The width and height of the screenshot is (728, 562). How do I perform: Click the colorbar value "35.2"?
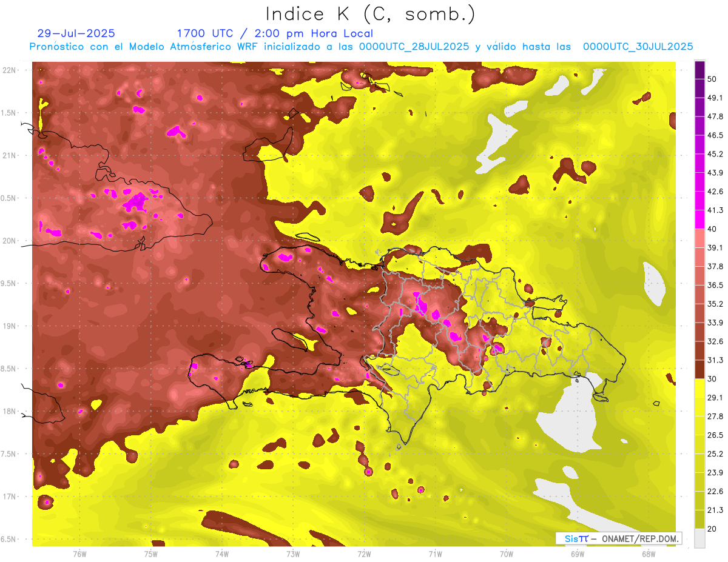(x=715, y=304)
